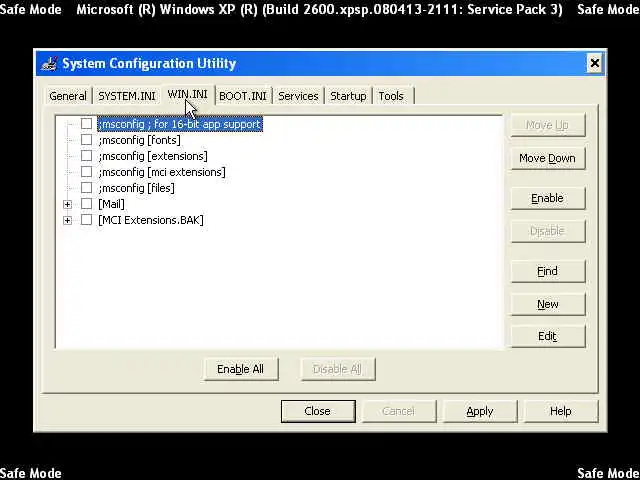Image resolution: width=640 pixels, height=480 pixels.
Task: Tick the checkbox for '16-bit app support' line
Action: point(86,123)
